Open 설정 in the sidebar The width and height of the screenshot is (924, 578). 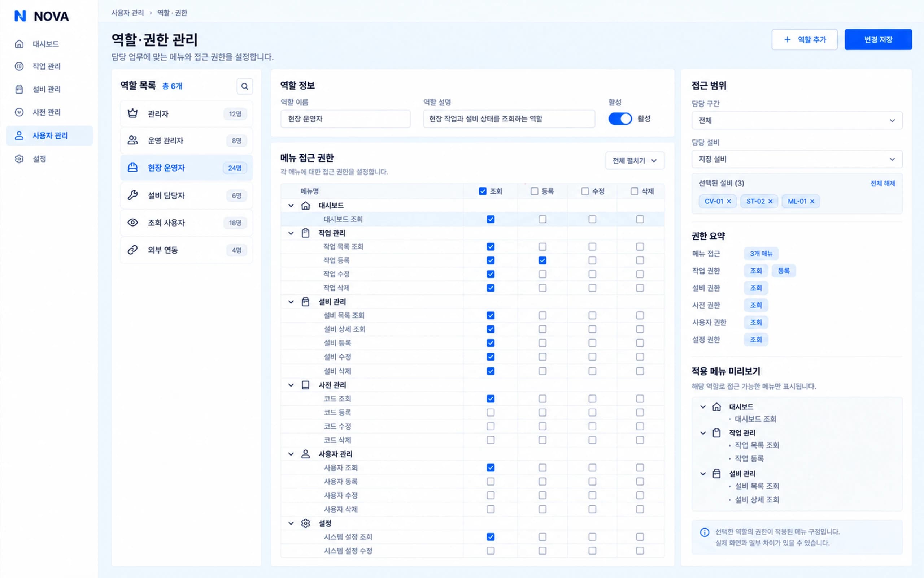[x=50, y=159]
